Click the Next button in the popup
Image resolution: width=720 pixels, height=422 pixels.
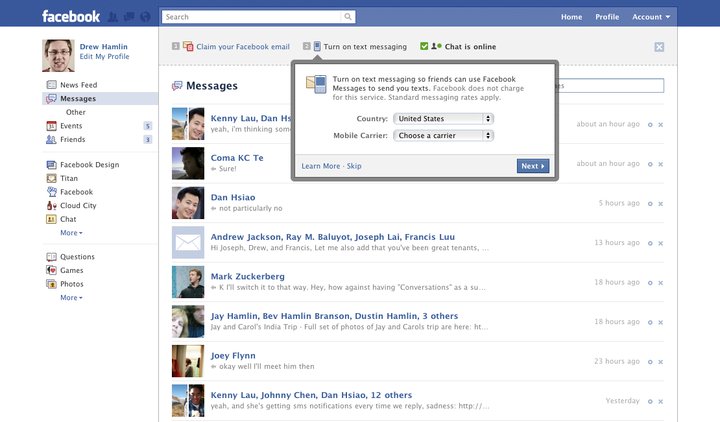pyautogui.click(x=532, y=166)
